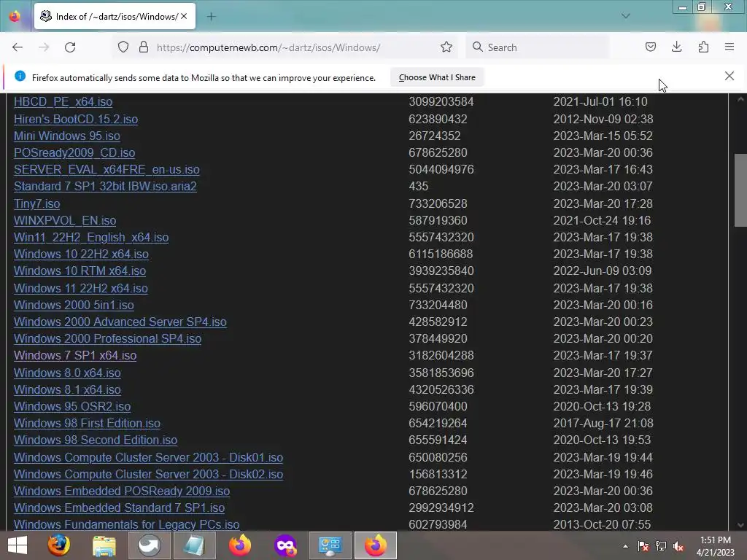Download Tiny7.iso
The height and width of the screenshot is (560, 747).
click(36, 204)
